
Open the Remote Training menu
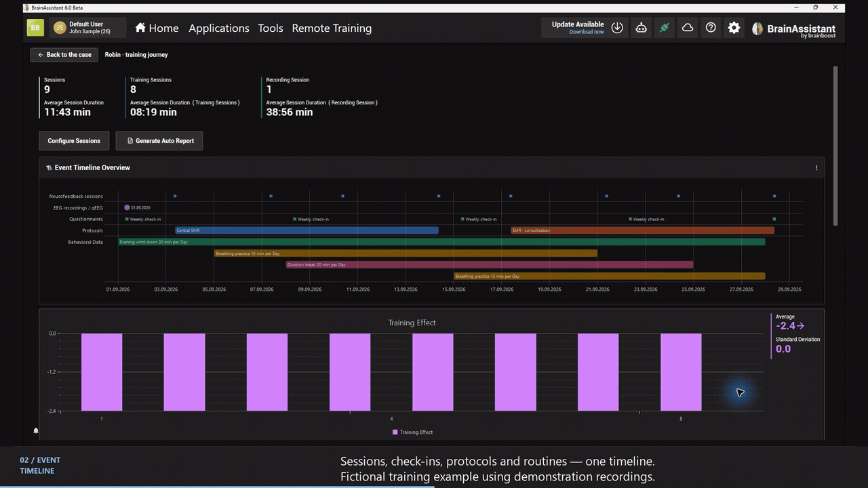[x=332, y=28]
